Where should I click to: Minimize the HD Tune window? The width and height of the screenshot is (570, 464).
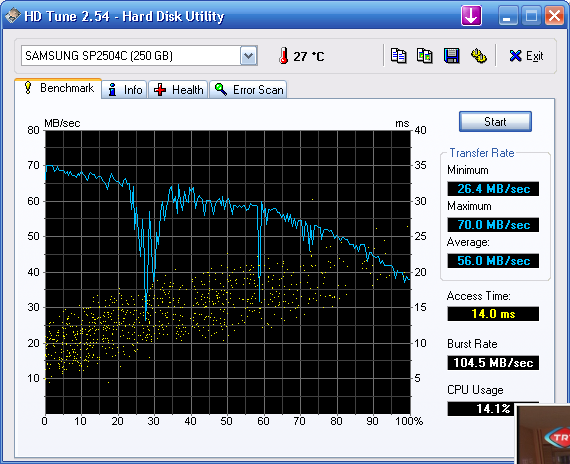pos(507,16)
